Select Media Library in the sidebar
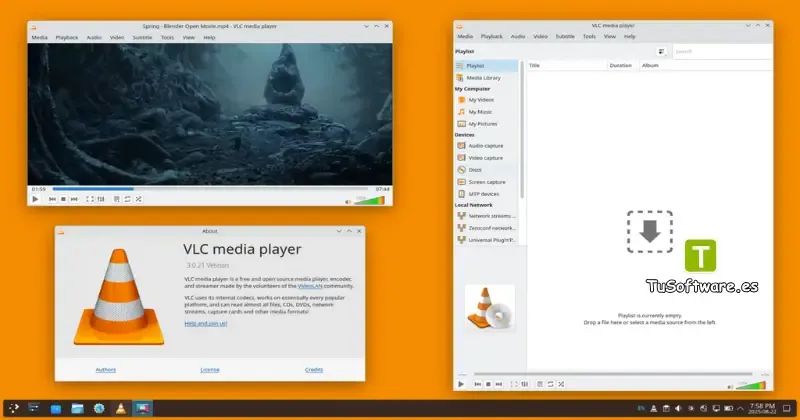 [486, 78]
